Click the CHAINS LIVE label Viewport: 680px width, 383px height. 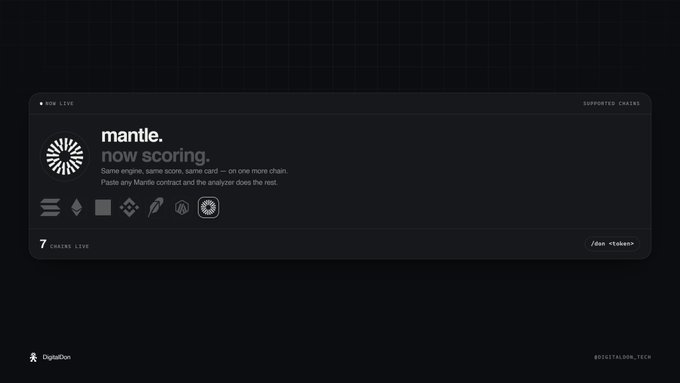69,246
